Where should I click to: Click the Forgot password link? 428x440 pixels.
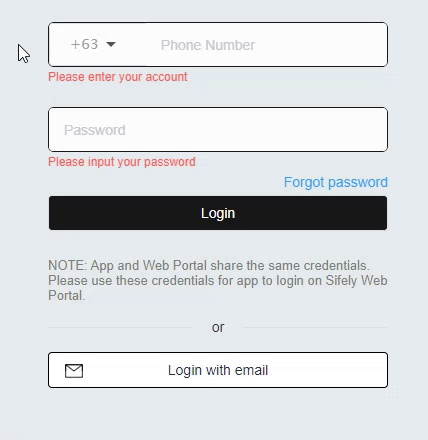point(336,183)
